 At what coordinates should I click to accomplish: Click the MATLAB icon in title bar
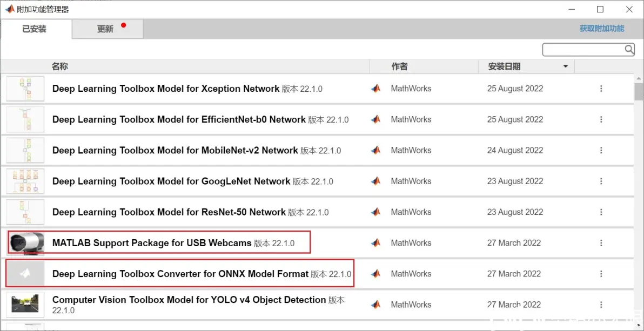pyautogui.click(x=9, y=9)
